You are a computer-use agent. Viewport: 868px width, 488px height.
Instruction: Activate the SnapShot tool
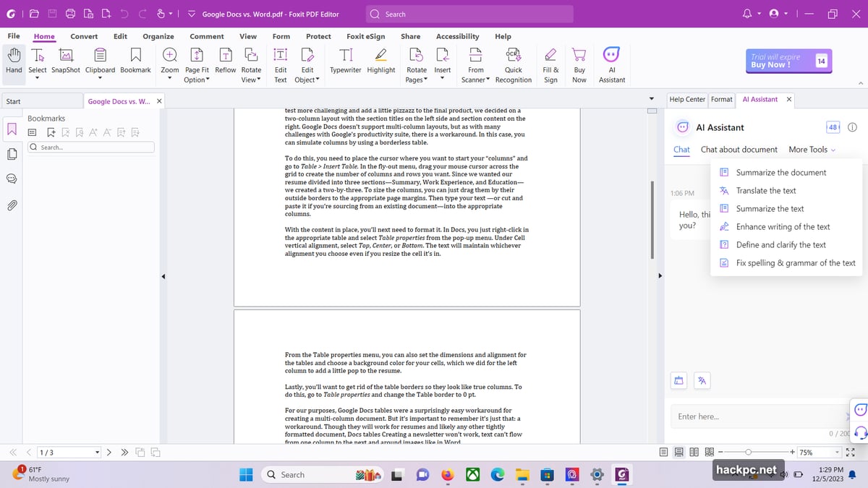(x=65, y=61)
